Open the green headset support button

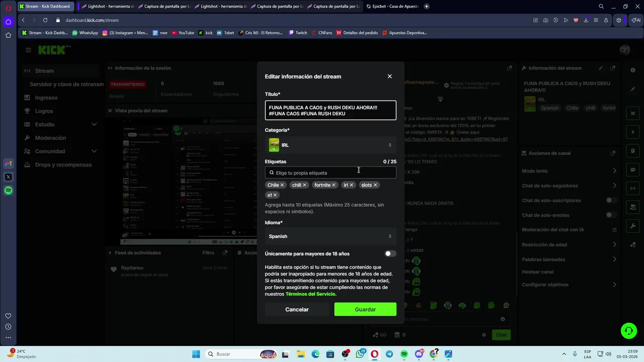tap(628, 330)
